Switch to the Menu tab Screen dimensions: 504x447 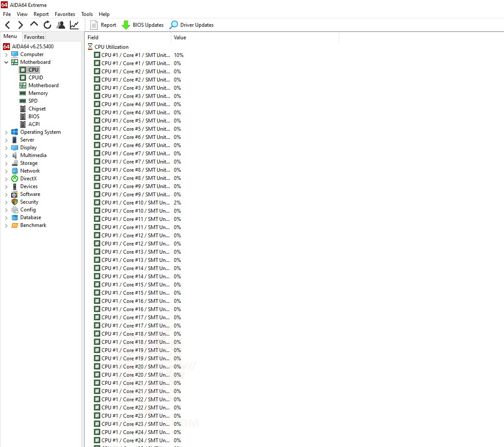coord(10,36)
